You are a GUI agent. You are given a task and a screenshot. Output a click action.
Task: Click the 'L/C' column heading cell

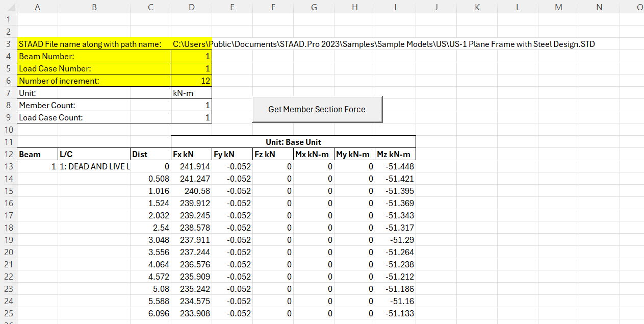coord(94,154)
